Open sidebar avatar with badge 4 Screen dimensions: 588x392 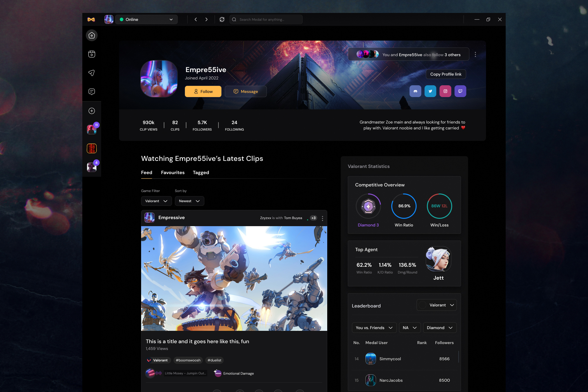(92, 167)
